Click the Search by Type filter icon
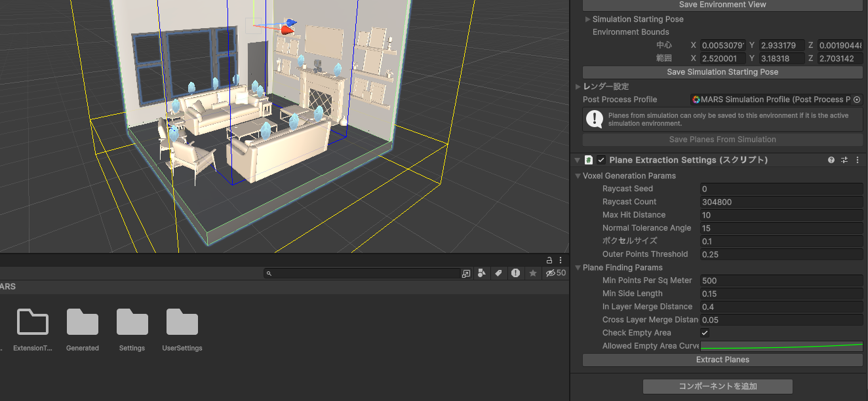Screen dimensions: 868x401 point(482,273)
